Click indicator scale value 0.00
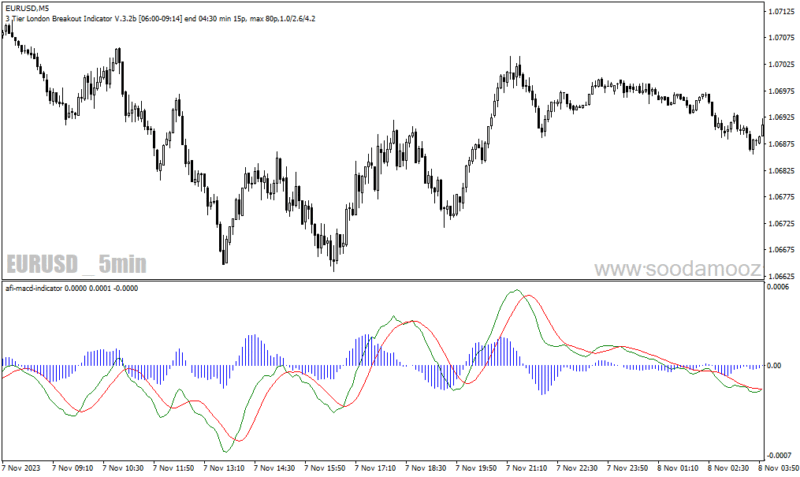The height and width of the screenshot is (477, 800). click(x=774, y=366)
